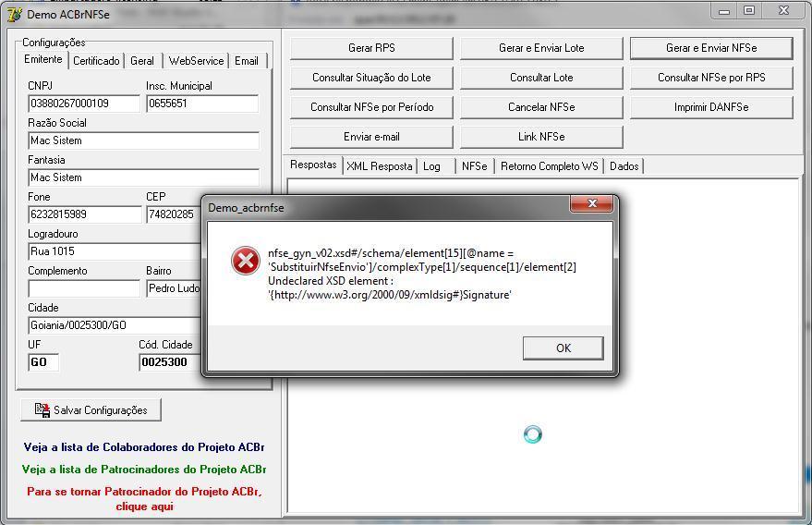Open the Certificado tab

tap(96, 61)
